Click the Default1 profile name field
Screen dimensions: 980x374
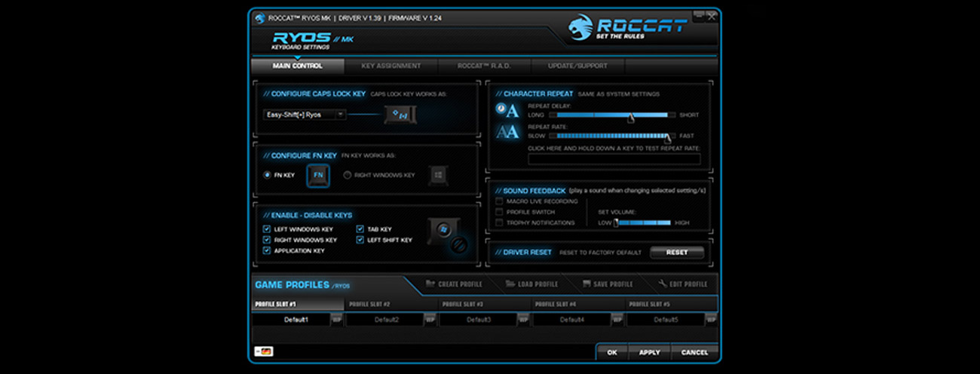point(292,320)
